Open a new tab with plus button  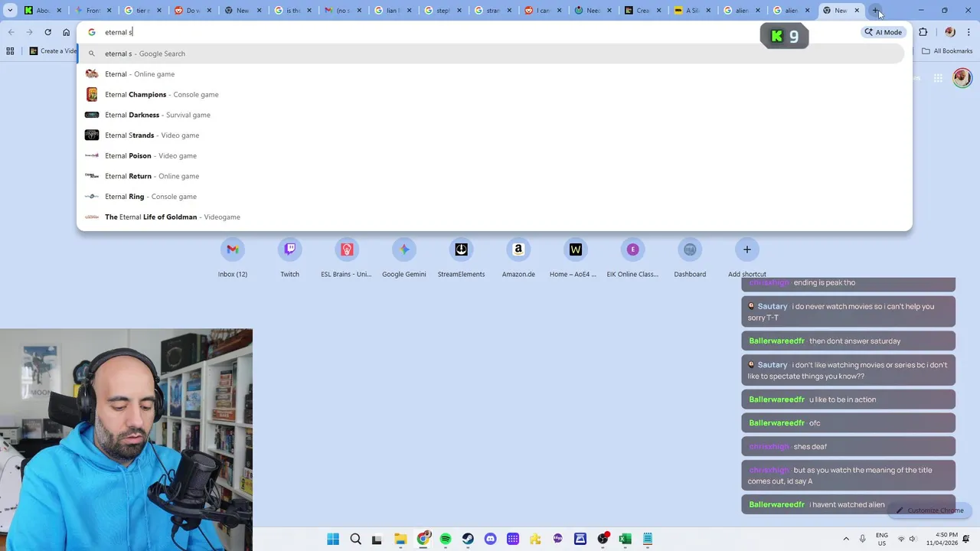tap(875, 11)
